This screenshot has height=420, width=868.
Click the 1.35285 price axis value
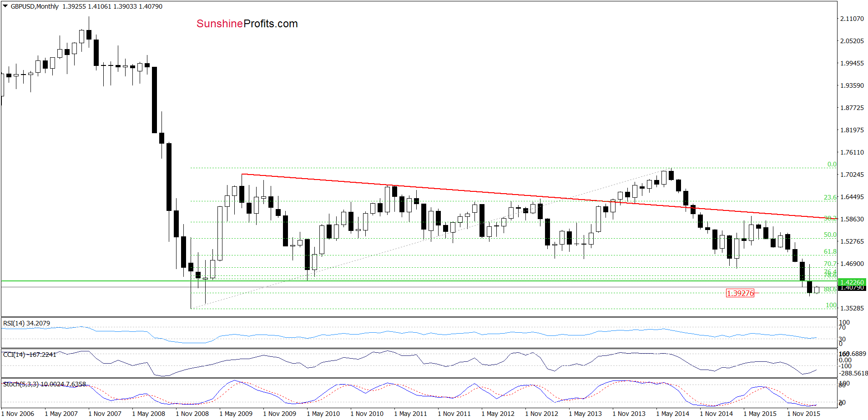pyautogui.click(x=852, y=308)
